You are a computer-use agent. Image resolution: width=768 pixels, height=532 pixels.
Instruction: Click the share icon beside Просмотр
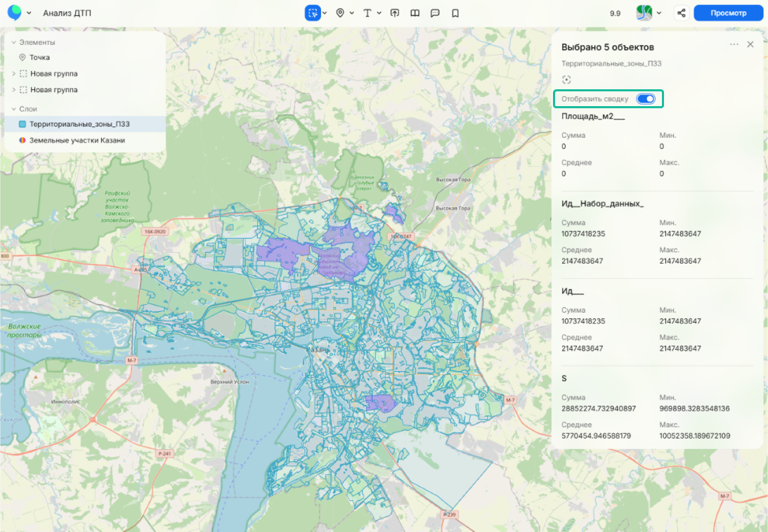coord(680,13)
